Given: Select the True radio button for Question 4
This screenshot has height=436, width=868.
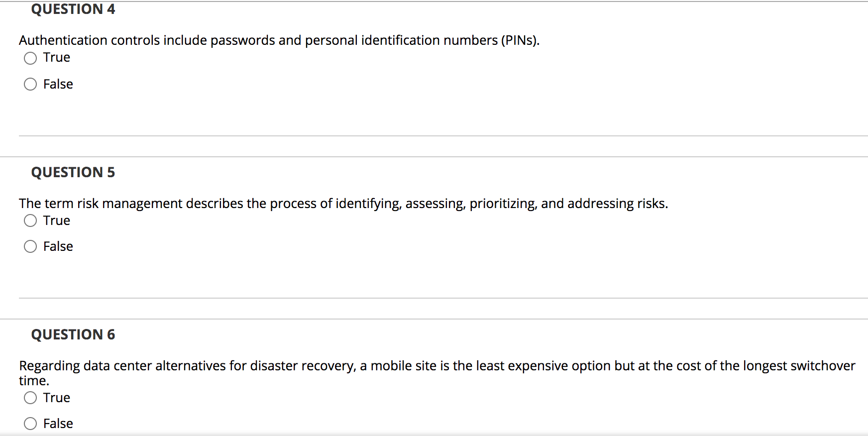Looking at the screenshot, I should (x=30, y=58).
